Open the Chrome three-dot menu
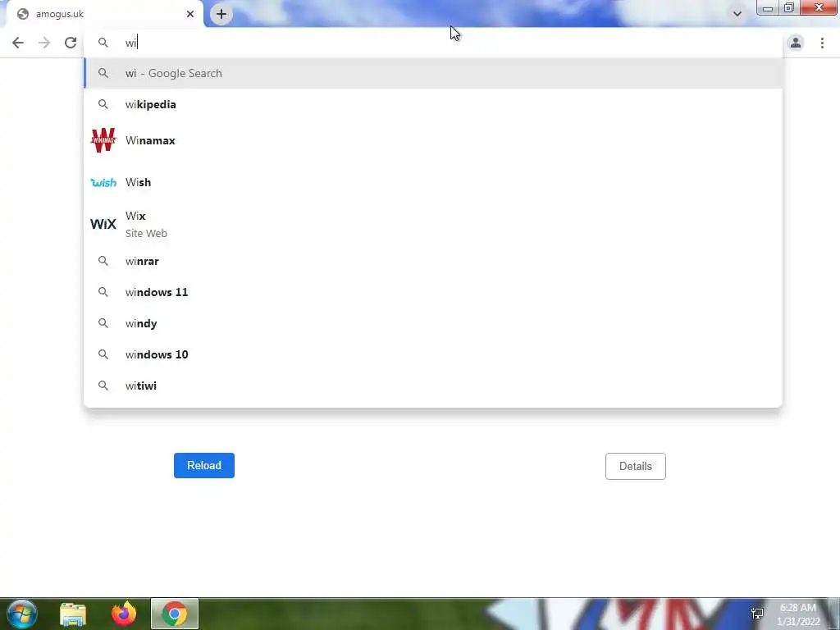 click(822, 43)
